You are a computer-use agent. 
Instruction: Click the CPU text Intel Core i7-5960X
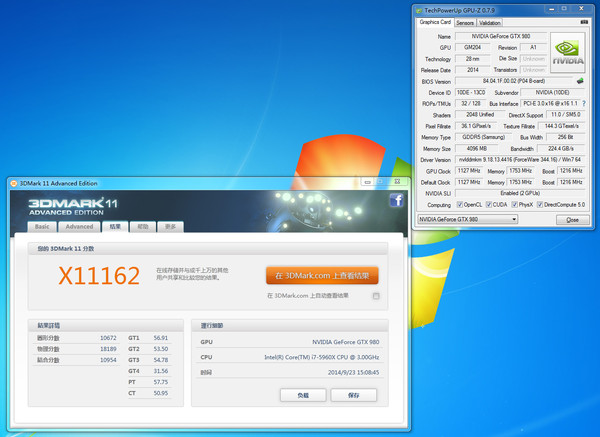point(321,357)
